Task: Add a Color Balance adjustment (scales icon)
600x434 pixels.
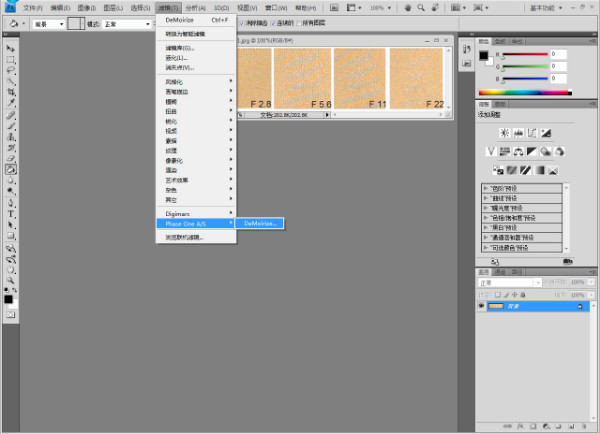Action: 519,151
